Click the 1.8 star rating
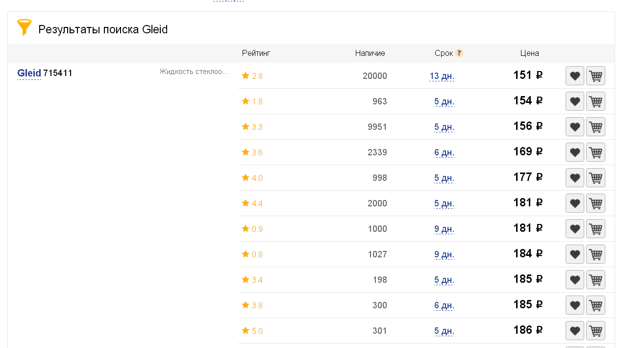 252,101
